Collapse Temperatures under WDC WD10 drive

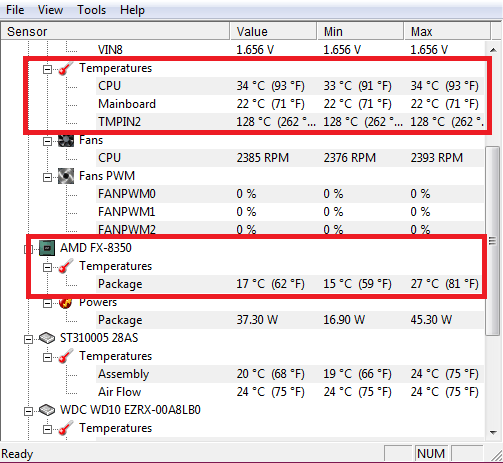[x=47, y=429]
